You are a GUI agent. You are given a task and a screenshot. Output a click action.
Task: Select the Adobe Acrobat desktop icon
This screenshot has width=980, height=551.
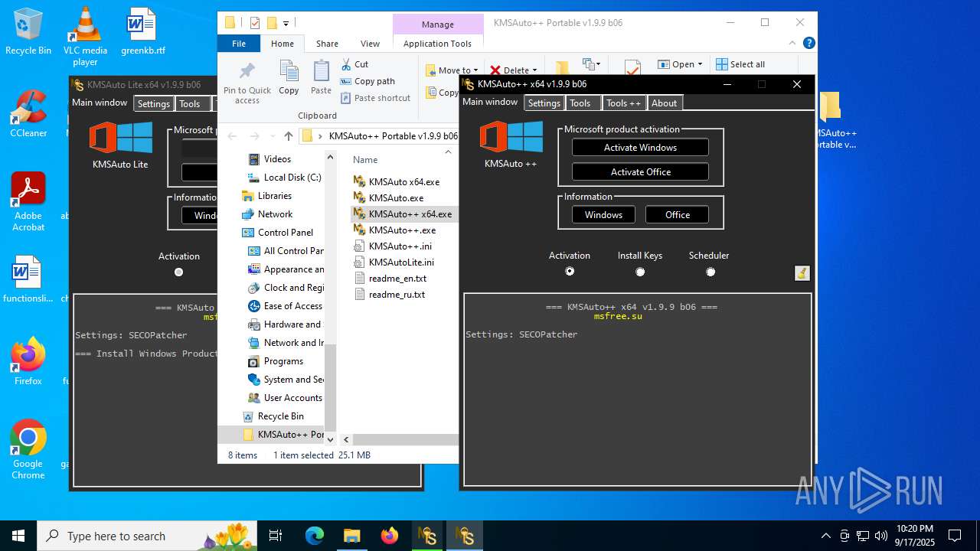pos(28,201)
